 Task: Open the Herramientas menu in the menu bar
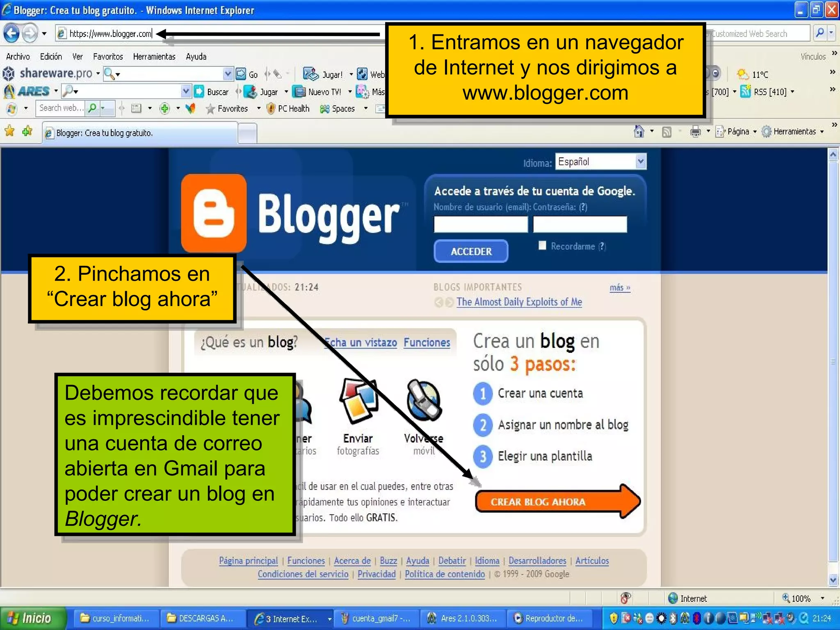154,57
